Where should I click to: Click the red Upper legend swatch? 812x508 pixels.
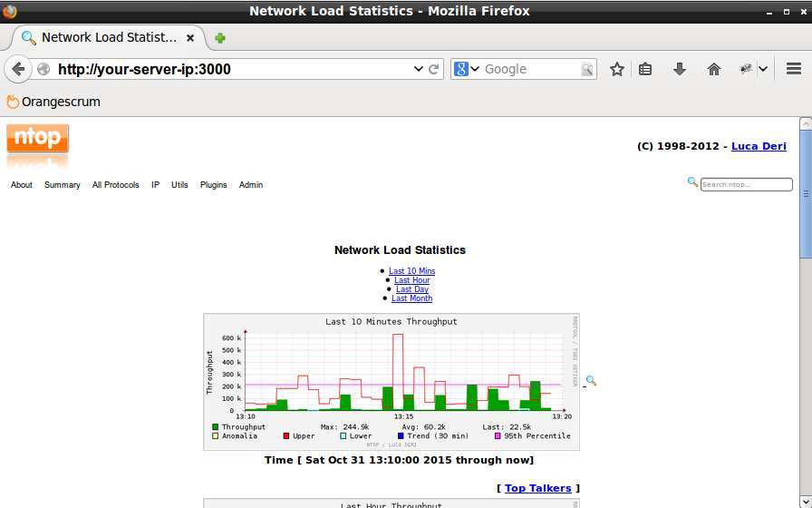[x=285, y=436]
